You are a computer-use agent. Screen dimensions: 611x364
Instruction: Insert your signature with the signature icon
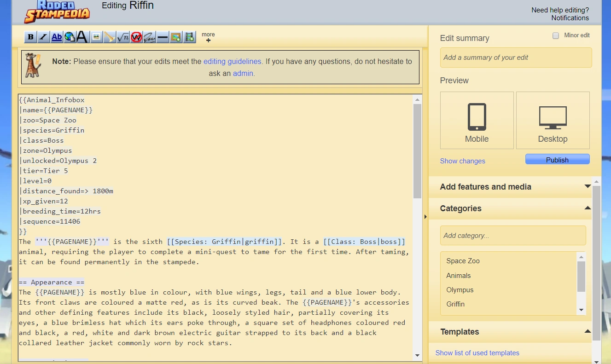[149, 37]
